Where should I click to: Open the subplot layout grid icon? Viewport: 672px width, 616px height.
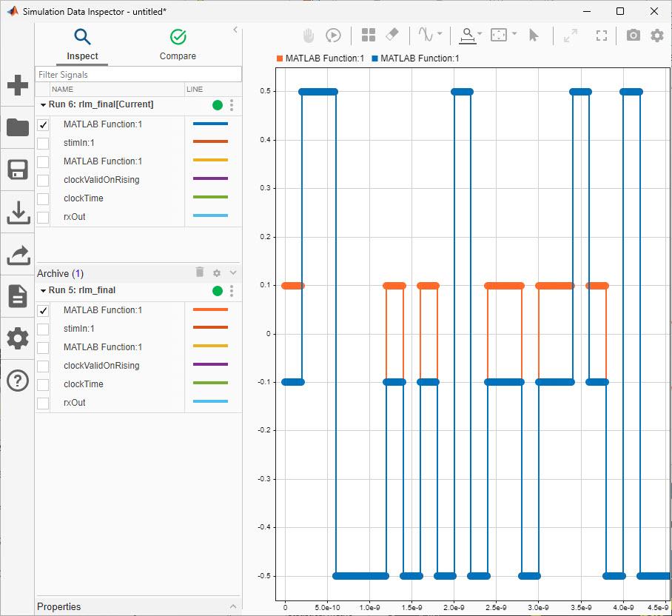click(368, 35)
